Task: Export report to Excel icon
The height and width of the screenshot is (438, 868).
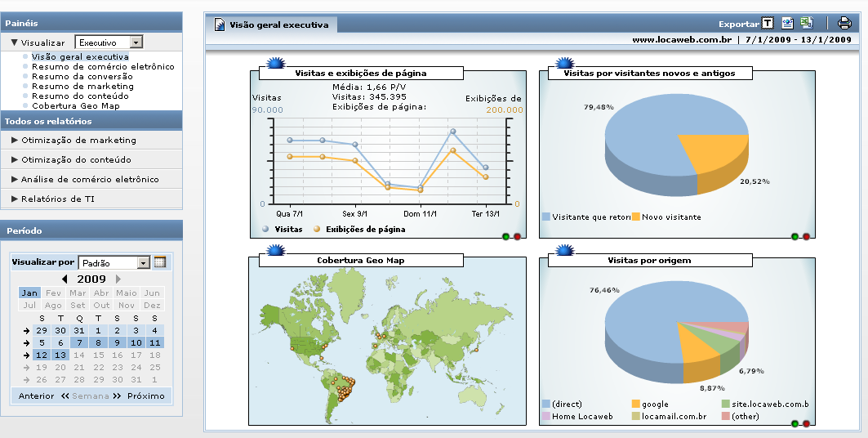Action: coord(807,23)
